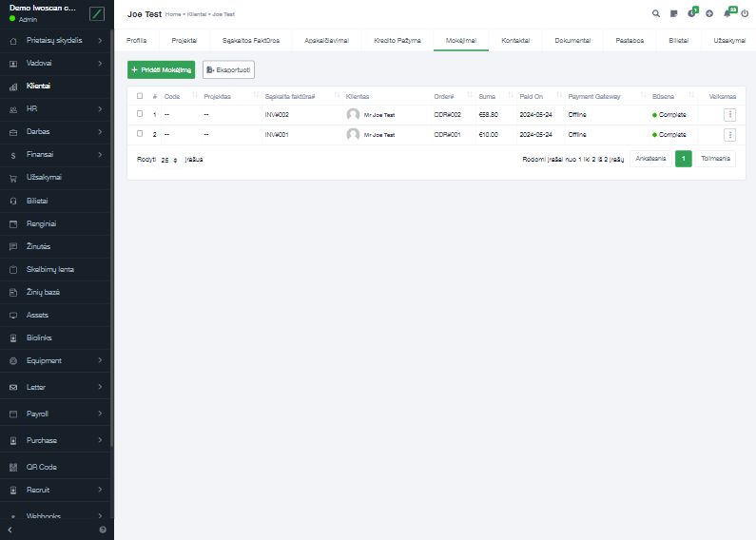
Task: Click the Pridėti Mokėjimą button
Action: click(x=161, y=69)
